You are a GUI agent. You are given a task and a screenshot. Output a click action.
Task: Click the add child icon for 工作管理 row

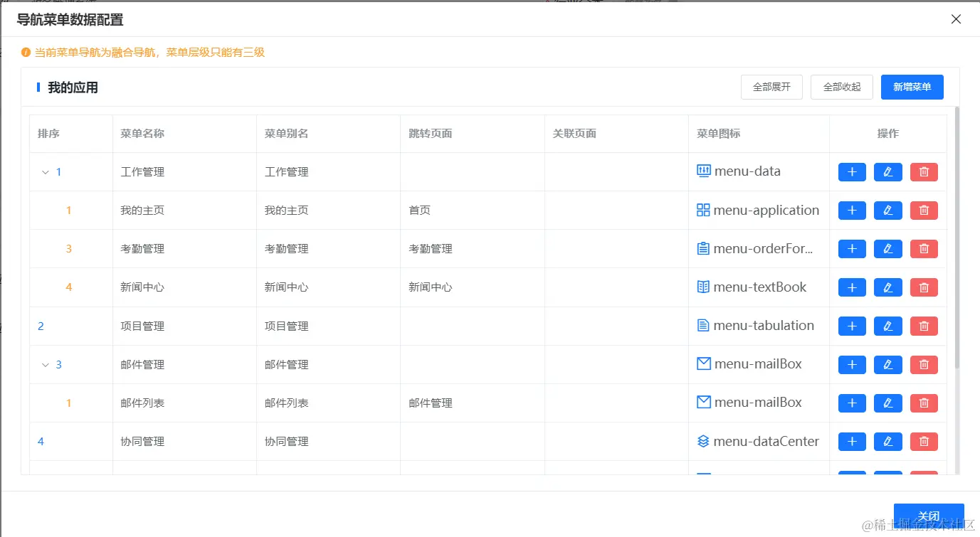pyautogui.click(x=852, y=171)
